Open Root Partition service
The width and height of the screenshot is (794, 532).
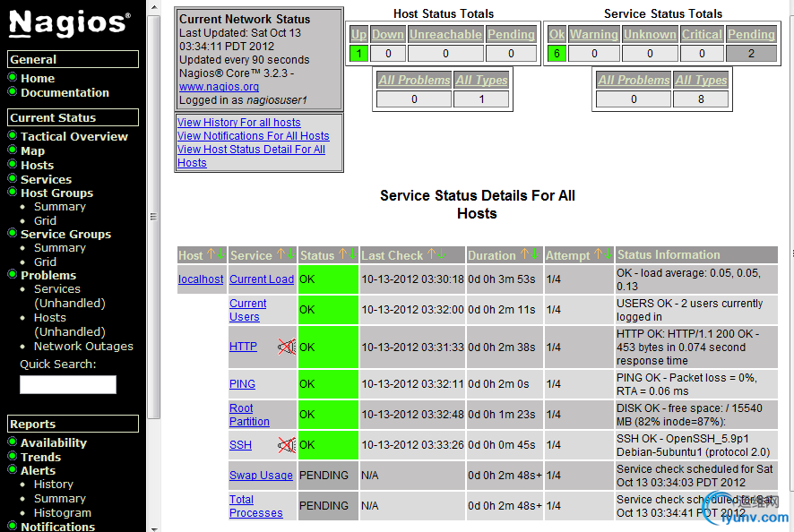coord(249,415)
